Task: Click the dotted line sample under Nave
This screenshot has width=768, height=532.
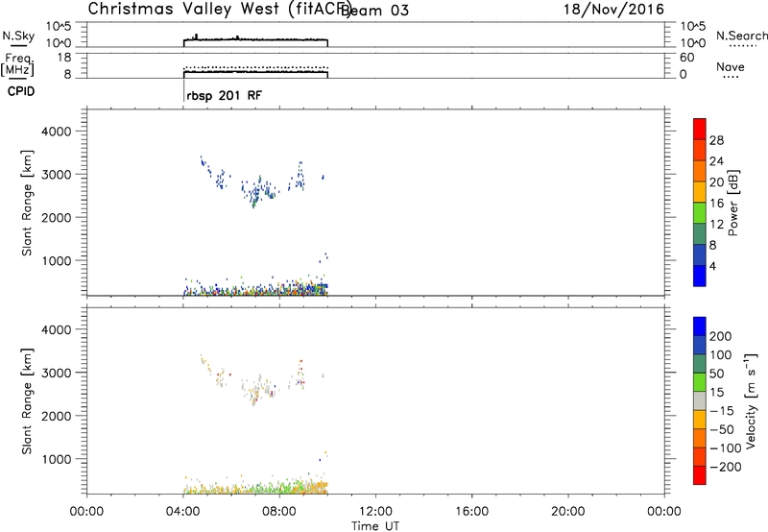Action: (x=731, y=78)
